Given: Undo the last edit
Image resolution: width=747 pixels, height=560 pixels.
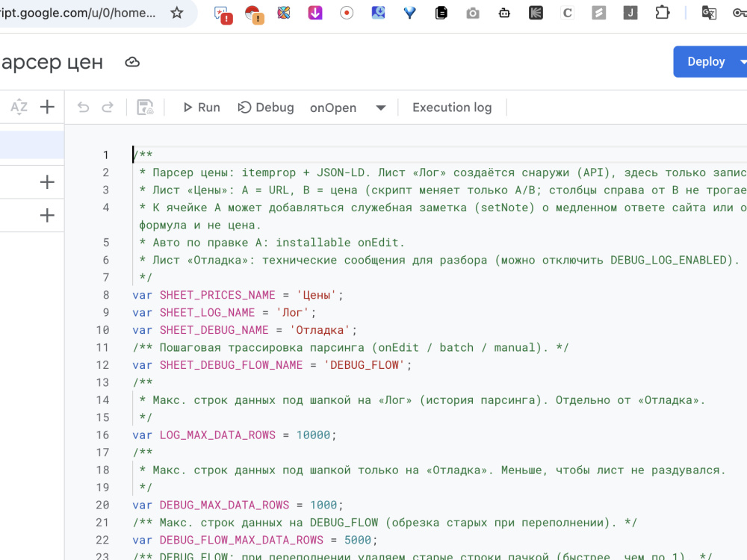Looking at the screenshot, I should pyautogui.click(x=84, y=107).
